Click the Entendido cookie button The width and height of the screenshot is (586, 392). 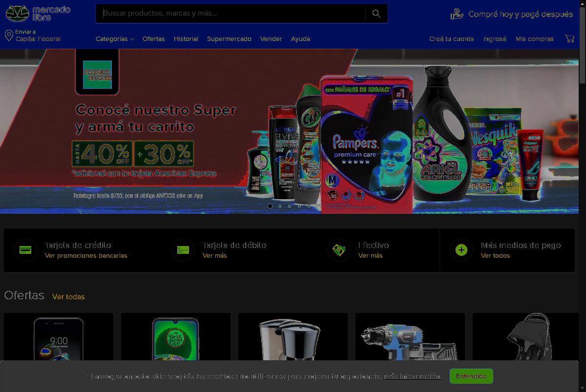[471, 376]
